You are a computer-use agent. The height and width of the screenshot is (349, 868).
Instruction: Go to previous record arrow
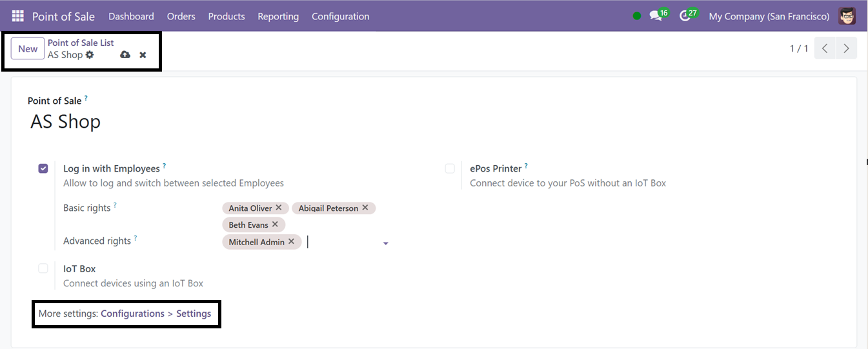click(x=825, y=48)
